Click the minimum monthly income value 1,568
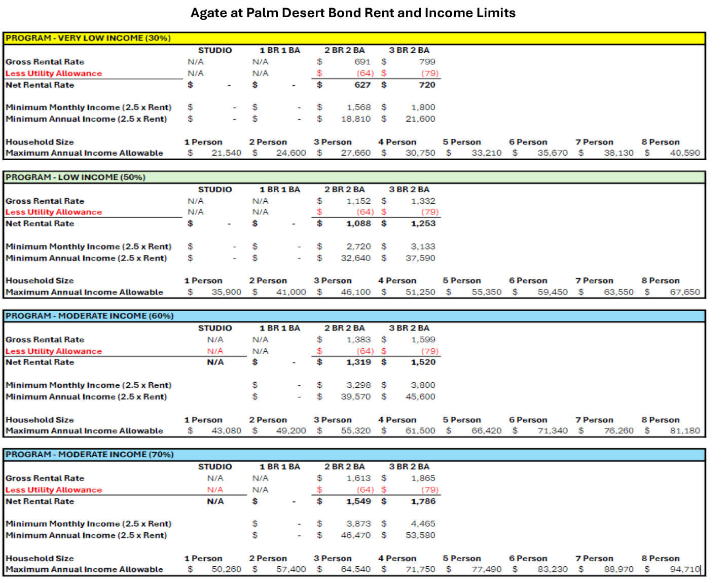The height and width of the screenshot is (583, 728). (x=358, y=107)
